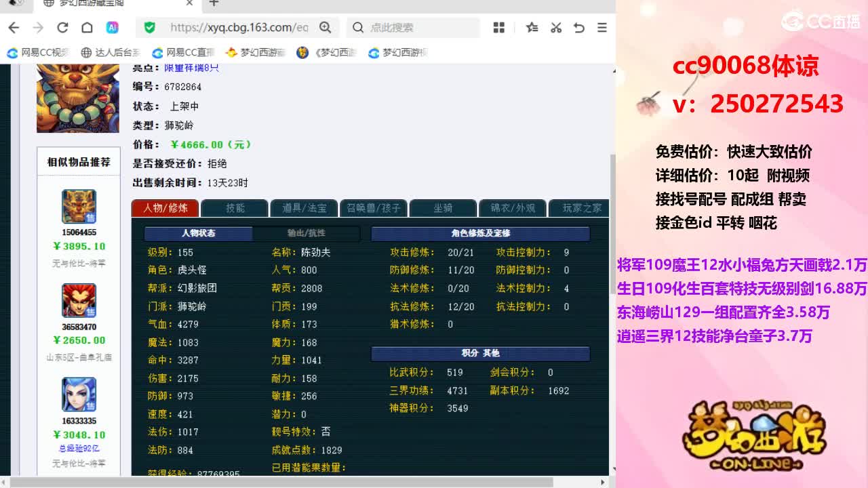This screenshot has height=488, width=868.
Task: Open the 网易CC视频 bookmark
Action: tap(39, 52)
